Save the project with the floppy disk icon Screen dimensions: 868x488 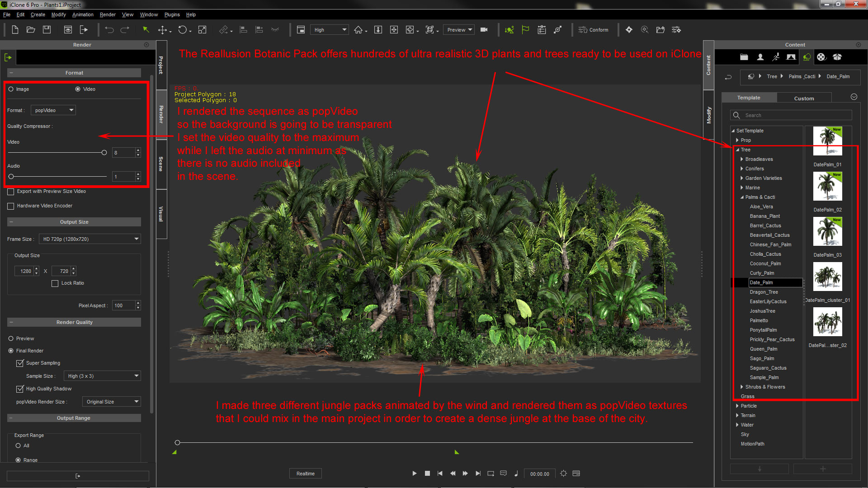pyautogui.click(x=47, y=30)
